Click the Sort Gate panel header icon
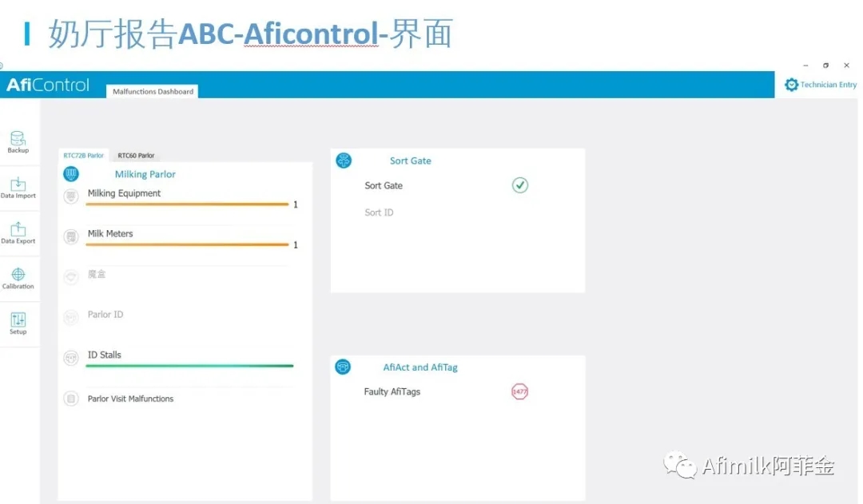 344,161
